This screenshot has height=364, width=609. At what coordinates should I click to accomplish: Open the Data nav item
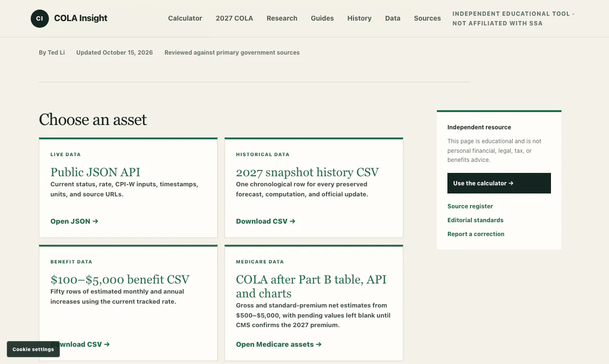[x=393, y=18]
